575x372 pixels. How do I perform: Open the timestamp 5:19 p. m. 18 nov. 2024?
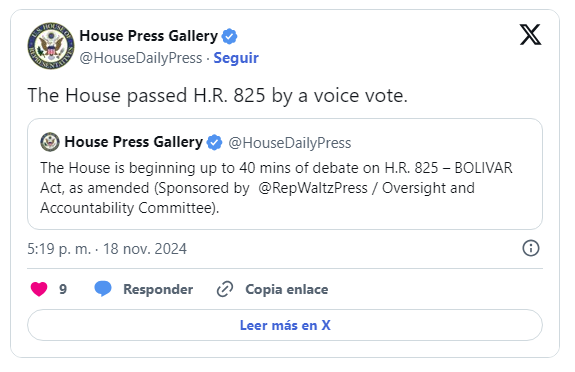pyautogui.click(x=107, y=249)
